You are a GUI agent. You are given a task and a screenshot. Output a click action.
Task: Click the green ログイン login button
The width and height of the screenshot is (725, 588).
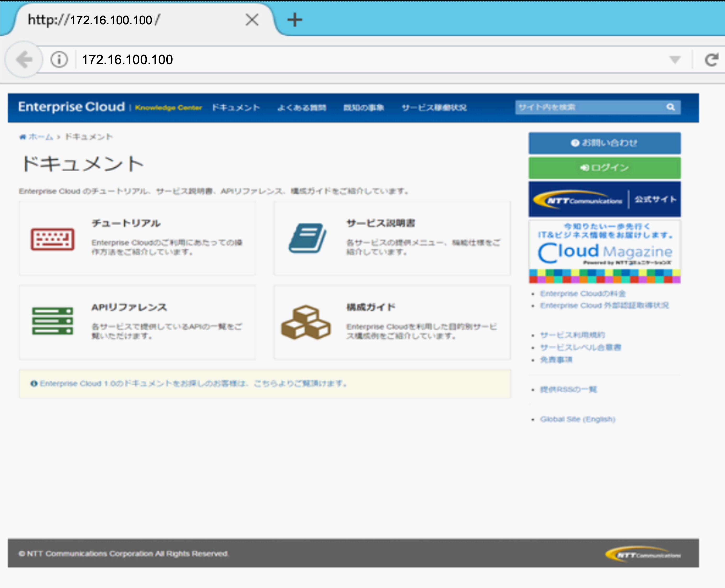coord(605,168)
